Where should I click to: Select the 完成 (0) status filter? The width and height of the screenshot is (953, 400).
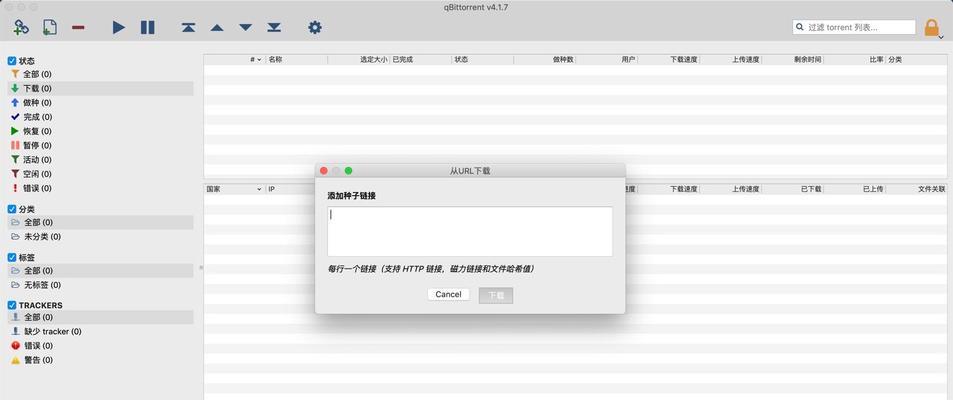point(100,117)
